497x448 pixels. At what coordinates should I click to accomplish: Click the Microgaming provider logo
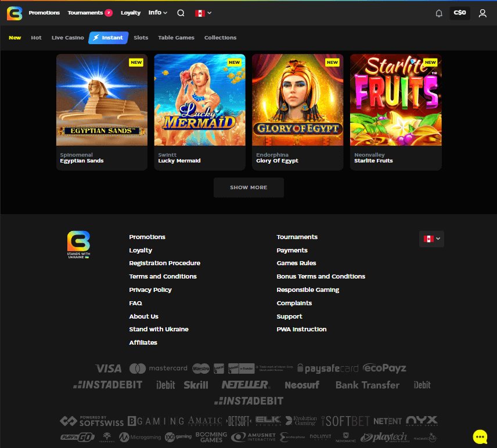(x=140, y=438)
